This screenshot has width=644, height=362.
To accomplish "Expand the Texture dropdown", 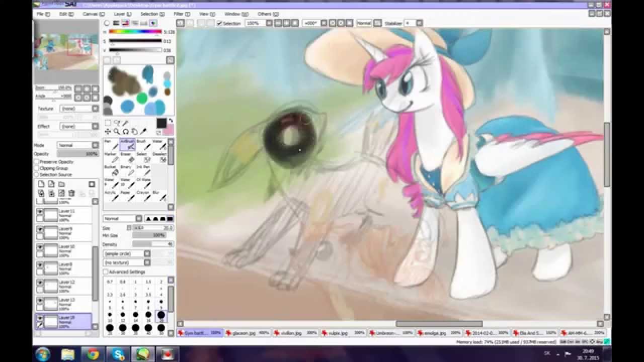I will click(x=79, y=109).
